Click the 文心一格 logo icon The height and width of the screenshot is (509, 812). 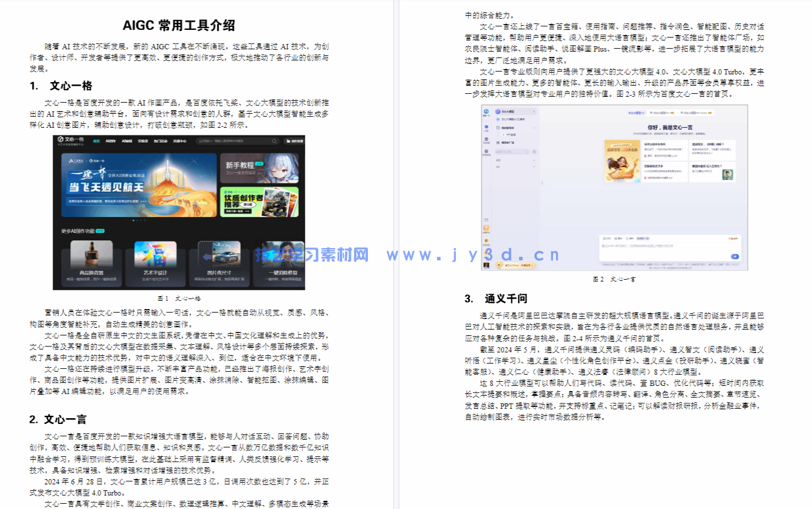[60, 139]
